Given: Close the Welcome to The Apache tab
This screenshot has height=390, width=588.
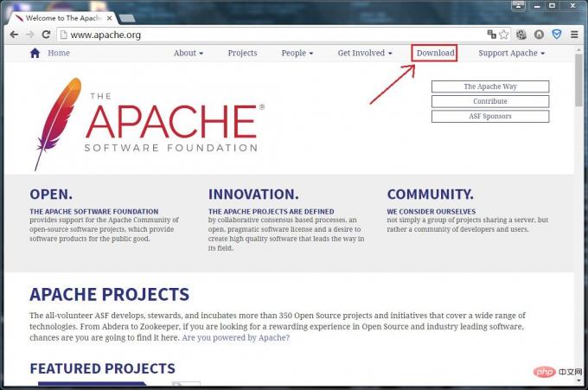Looking at the screenshot, I should click(109, 18).
